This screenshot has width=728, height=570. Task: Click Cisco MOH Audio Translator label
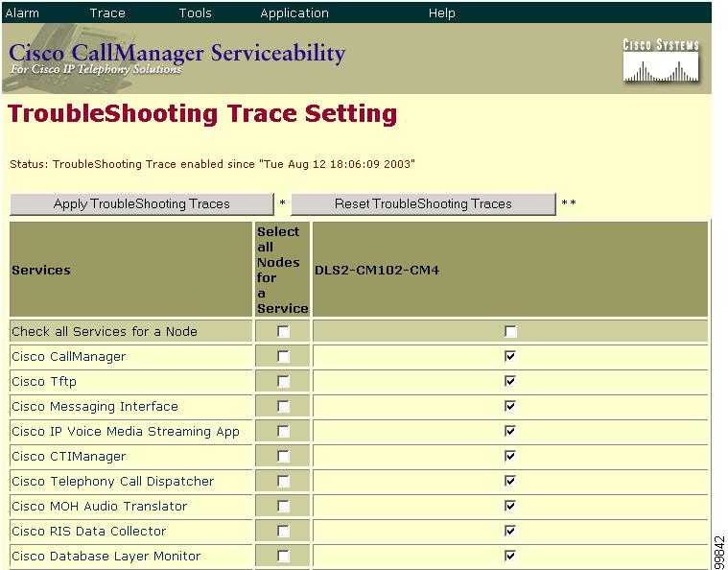[x=100, y=507]
